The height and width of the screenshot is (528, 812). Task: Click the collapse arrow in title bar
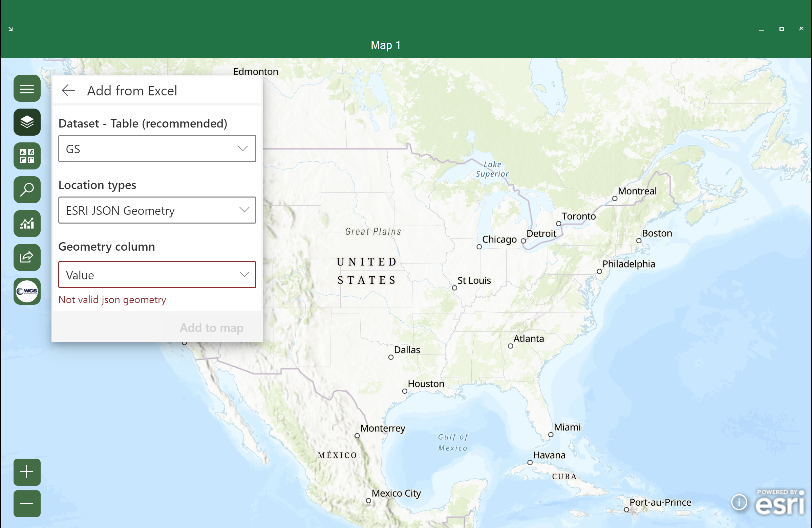pyautogui.click(x=10, y=29)
